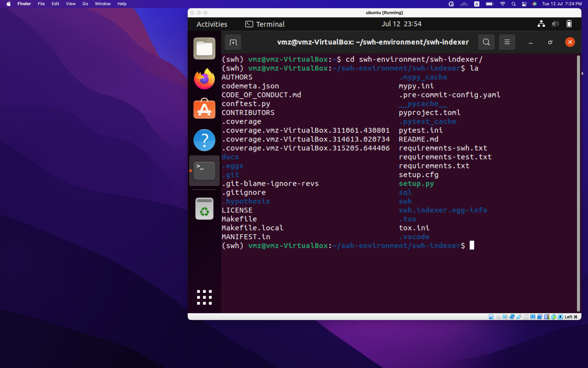Open the terminal hamburger menu
This screenshot has width=588, height=368.
coord(507,42)
